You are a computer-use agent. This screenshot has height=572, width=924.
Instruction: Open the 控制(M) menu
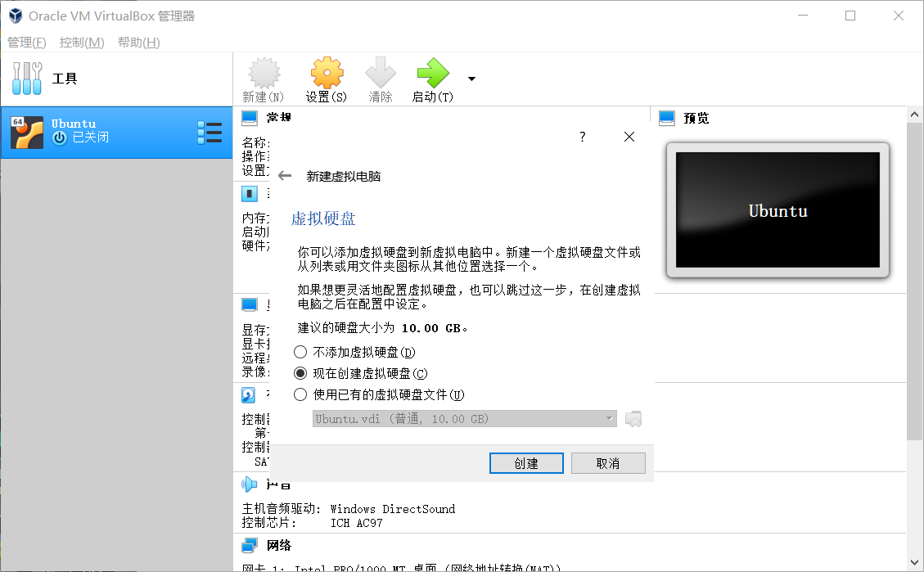[x=82, y=43]
